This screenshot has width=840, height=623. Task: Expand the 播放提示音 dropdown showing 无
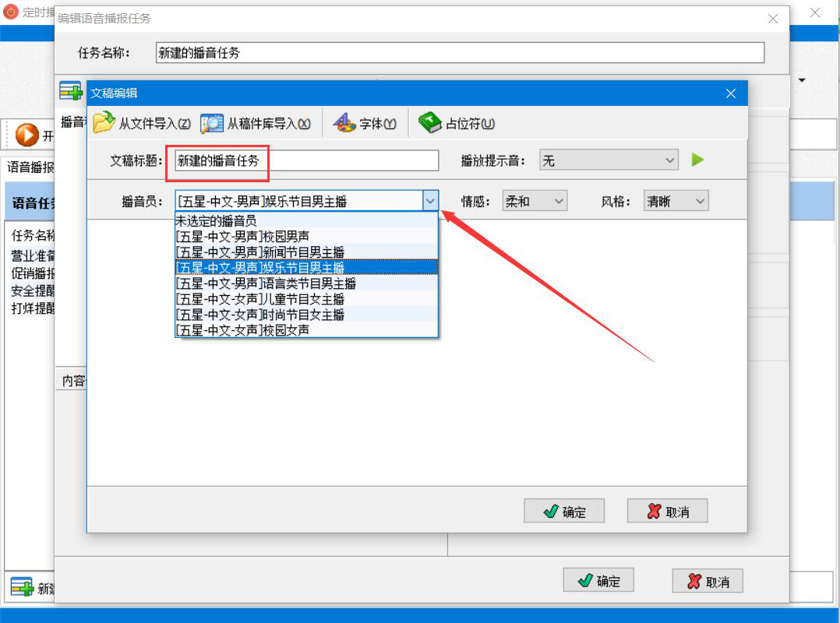coord(609,160)
